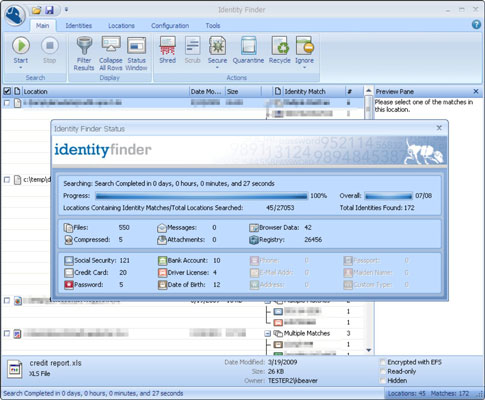Click the Credit Card icon in status
The image size is (485, 400).
coord(69,273)
